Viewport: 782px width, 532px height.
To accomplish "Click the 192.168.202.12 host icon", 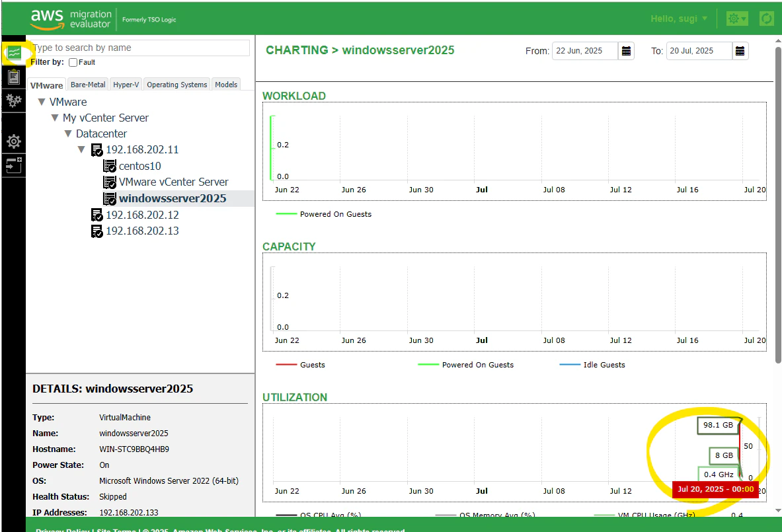I will click(x=97, y=215).
